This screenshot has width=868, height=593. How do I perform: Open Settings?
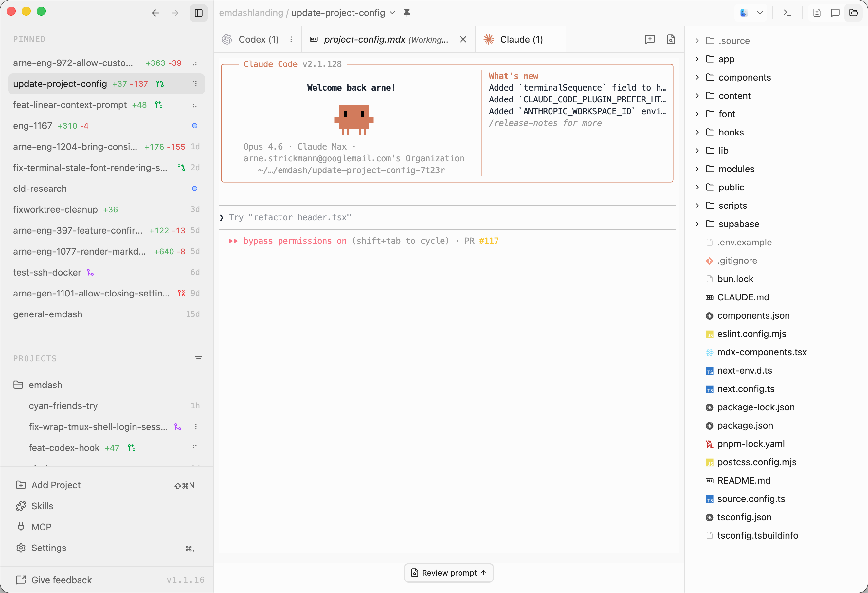(106, 548)
